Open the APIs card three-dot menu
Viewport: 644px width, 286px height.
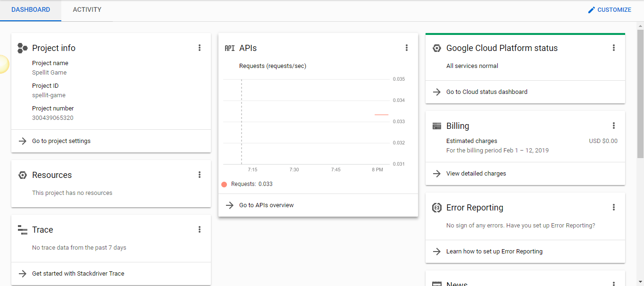(407, 48)
